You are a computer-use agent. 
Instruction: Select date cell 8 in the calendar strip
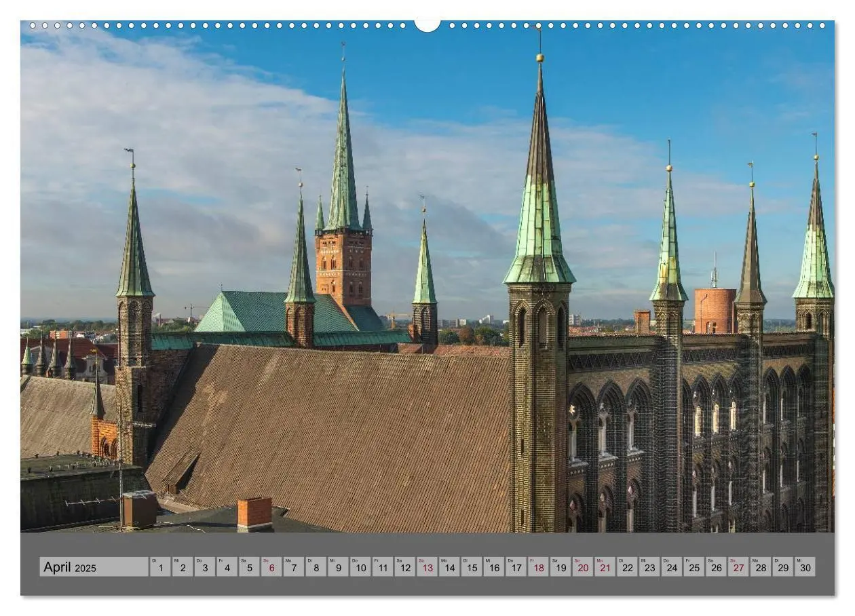pyautogui.click(x=316, y=567)
